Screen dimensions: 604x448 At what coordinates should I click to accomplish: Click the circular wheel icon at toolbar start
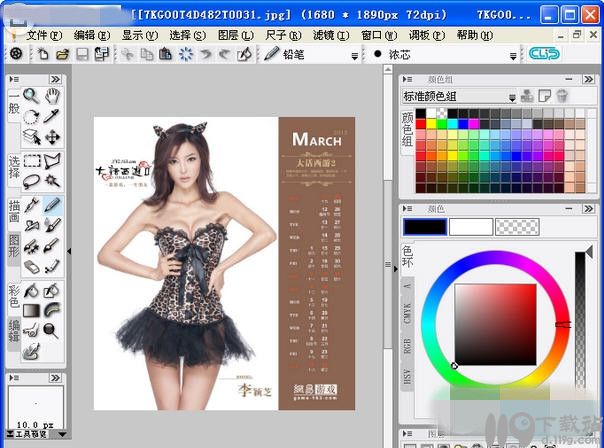[16, 54]
